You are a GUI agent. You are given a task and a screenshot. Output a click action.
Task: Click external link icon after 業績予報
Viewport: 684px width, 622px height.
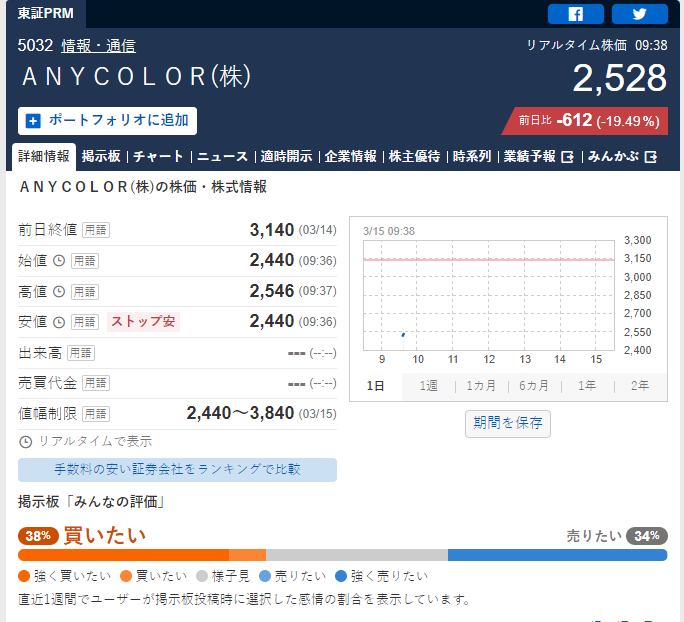567,157
